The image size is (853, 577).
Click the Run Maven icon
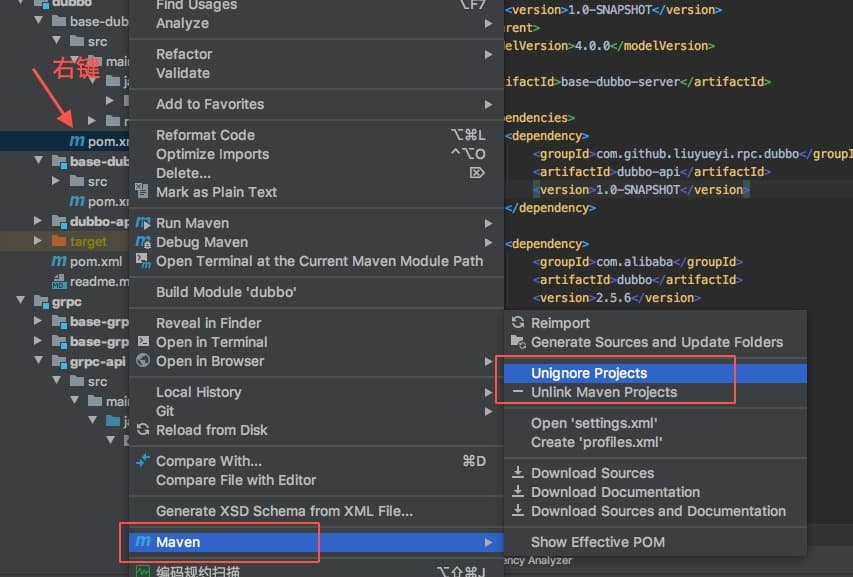[142, 223]
